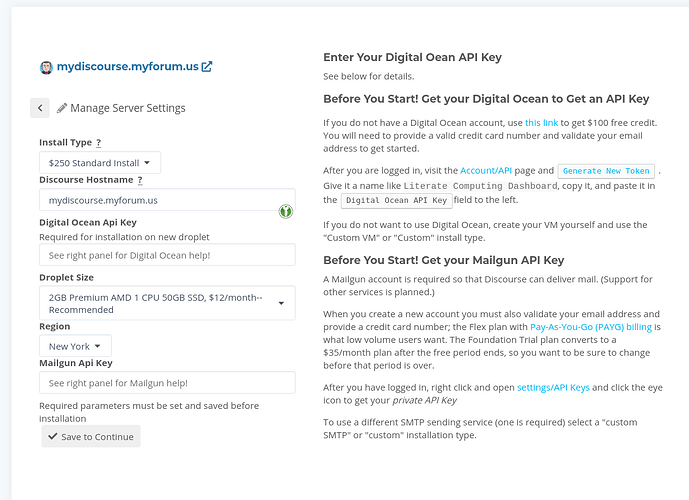Focus the Discourse Hostname input field
Image resolution: width=689 pixels, height=500 pixels.
[167, 200]
